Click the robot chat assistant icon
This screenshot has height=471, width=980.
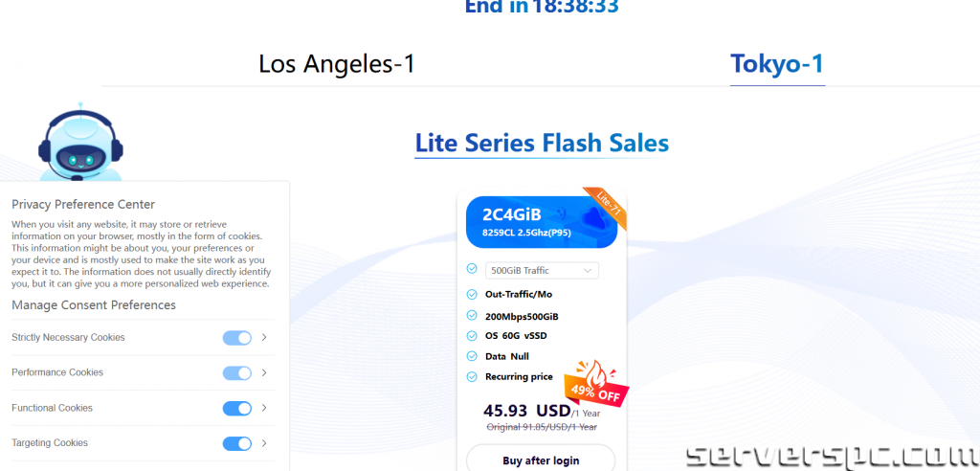click(x=80, y=144)
